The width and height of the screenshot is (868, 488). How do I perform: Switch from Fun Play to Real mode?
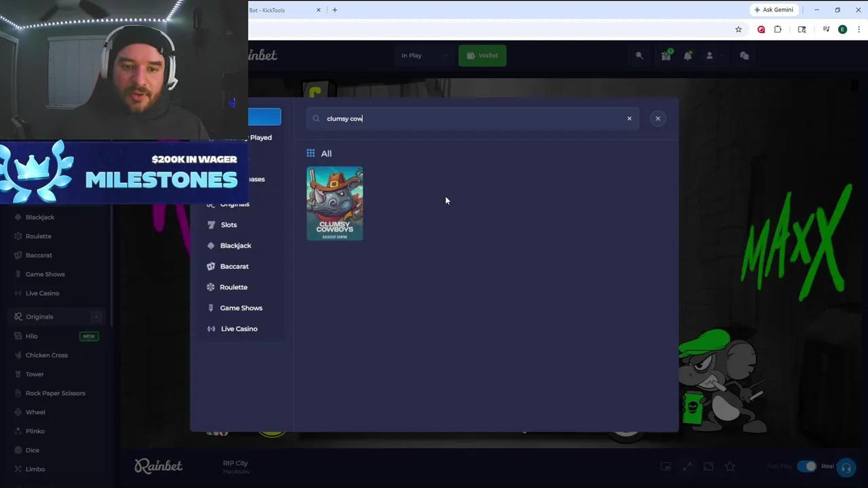click(x=809, y=466)
